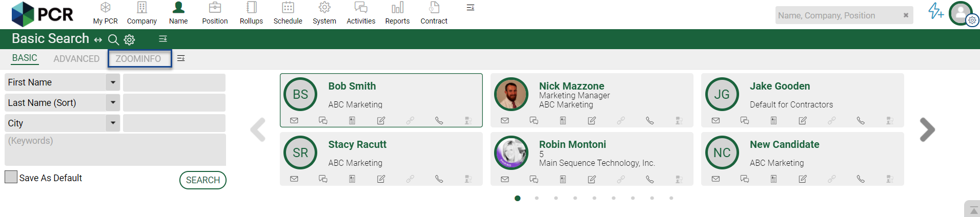
Task: Switch to the ADVANCED search tab
Action: pyautogui.click(x=76, y=59)
